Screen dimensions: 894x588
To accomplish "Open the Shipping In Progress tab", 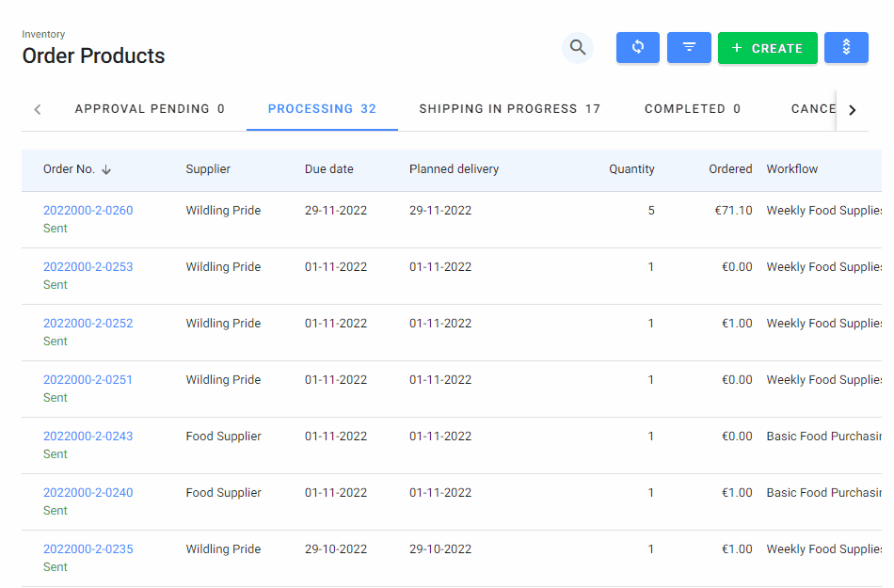I will coord(509,109).
